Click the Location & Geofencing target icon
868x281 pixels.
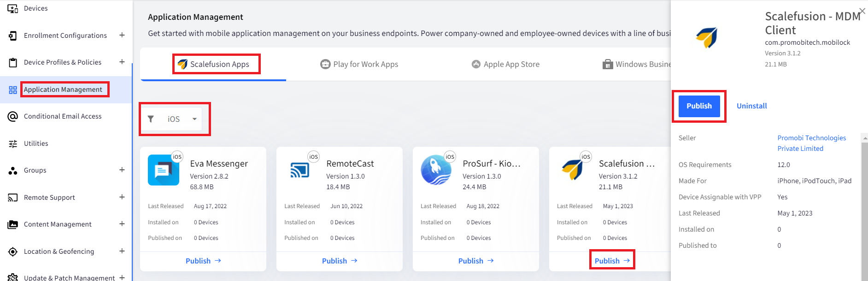(x=13, y=251)
